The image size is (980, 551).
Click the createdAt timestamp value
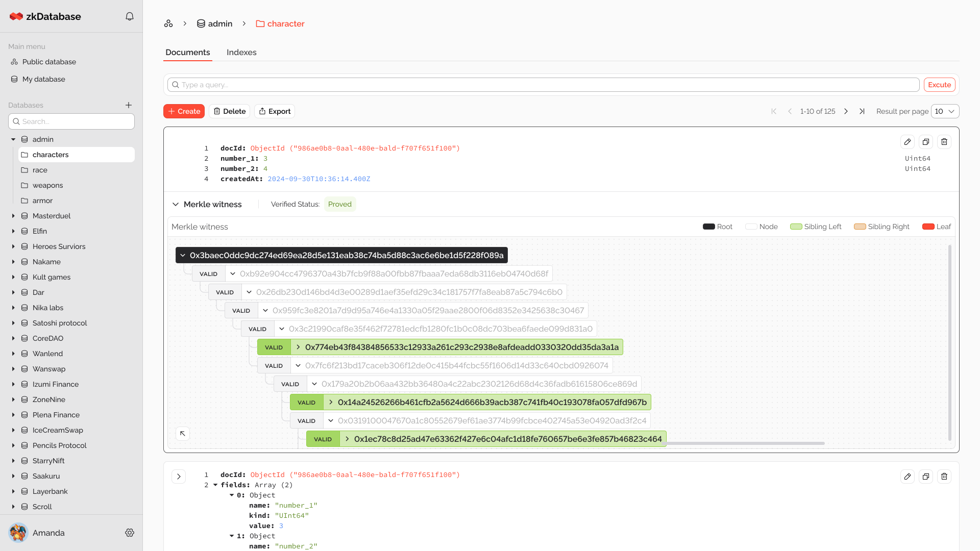(x=319, y=179)
